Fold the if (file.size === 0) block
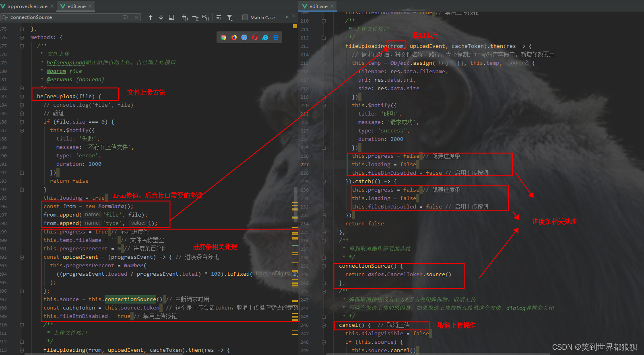The image size is (644, 355). (x=22, y=122)
